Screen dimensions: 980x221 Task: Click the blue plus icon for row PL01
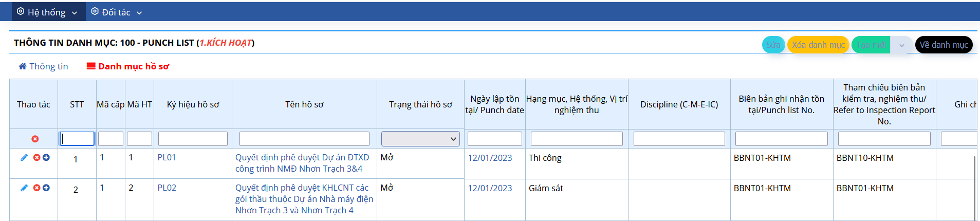(x=46, y=158)
